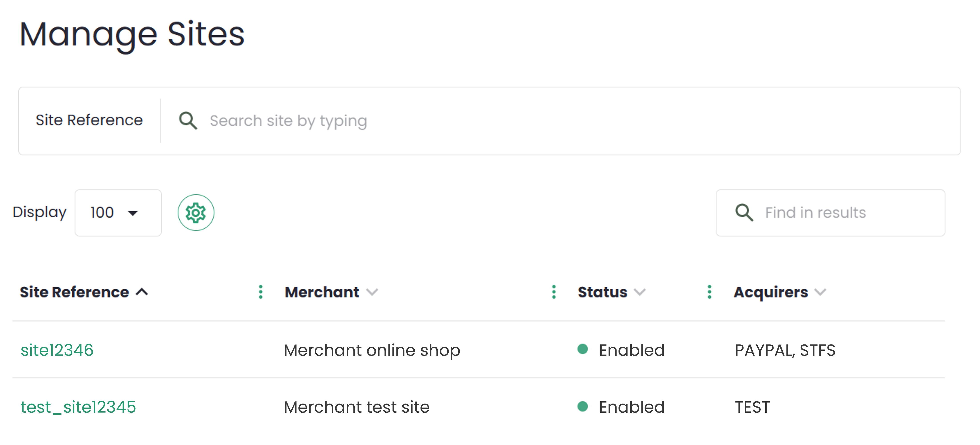Open the Display 100 rows dropdown

click(x=118, y=213)
